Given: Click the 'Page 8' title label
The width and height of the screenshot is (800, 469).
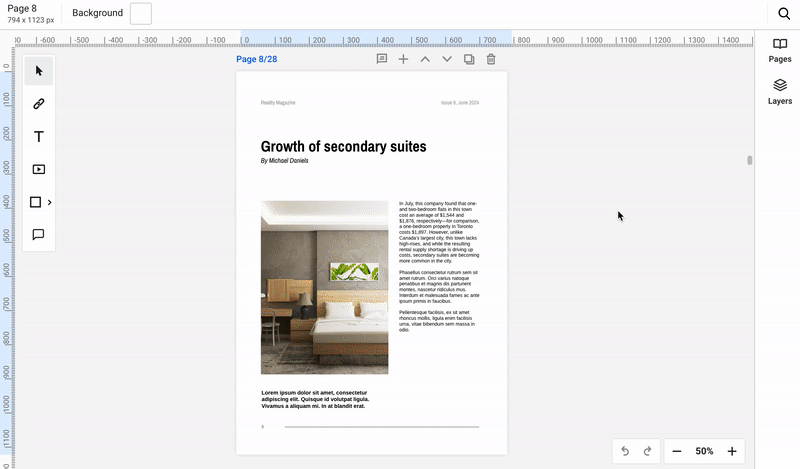Looking at the screenshot, I should tap(22, 9).
